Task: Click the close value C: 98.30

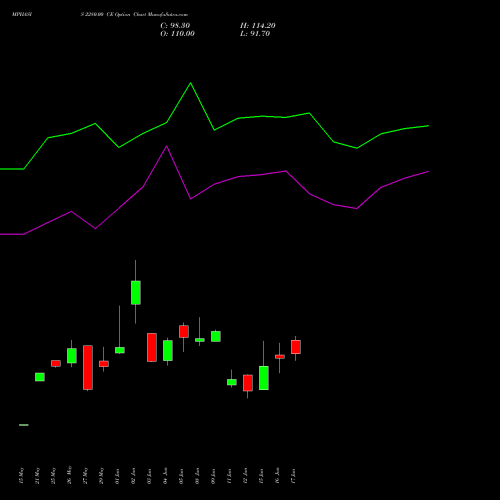Action: 175,26
